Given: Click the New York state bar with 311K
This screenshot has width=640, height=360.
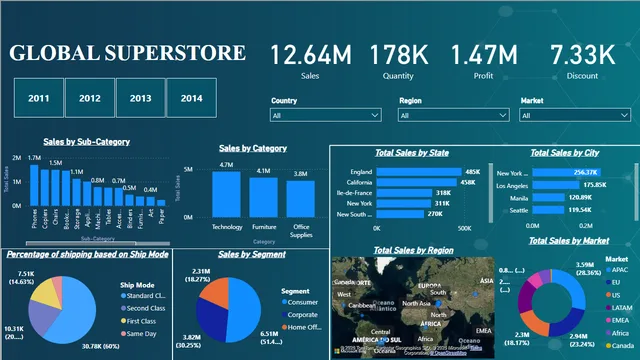Looking at the screenshot, I should point(403,203).
